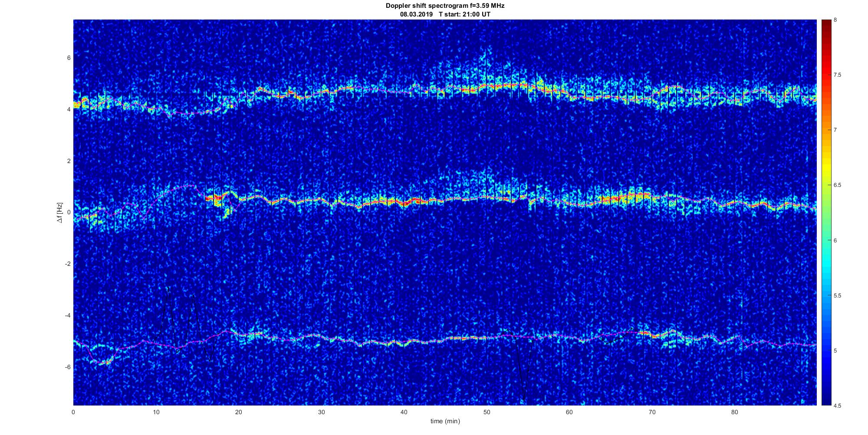868x435 pixels.
Task: Click the time-axis tick label 80
Action: pos(734,412)
